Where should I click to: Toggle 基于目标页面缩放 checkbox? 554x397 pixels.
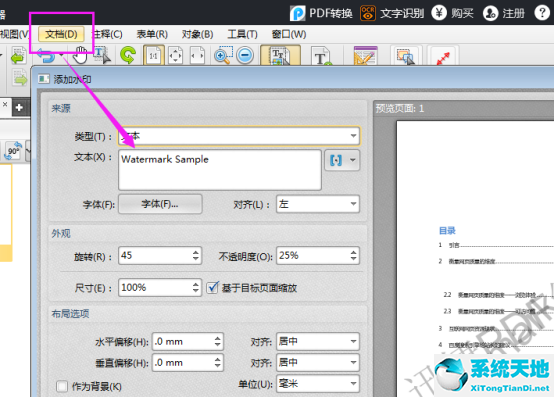pos(213,288)
